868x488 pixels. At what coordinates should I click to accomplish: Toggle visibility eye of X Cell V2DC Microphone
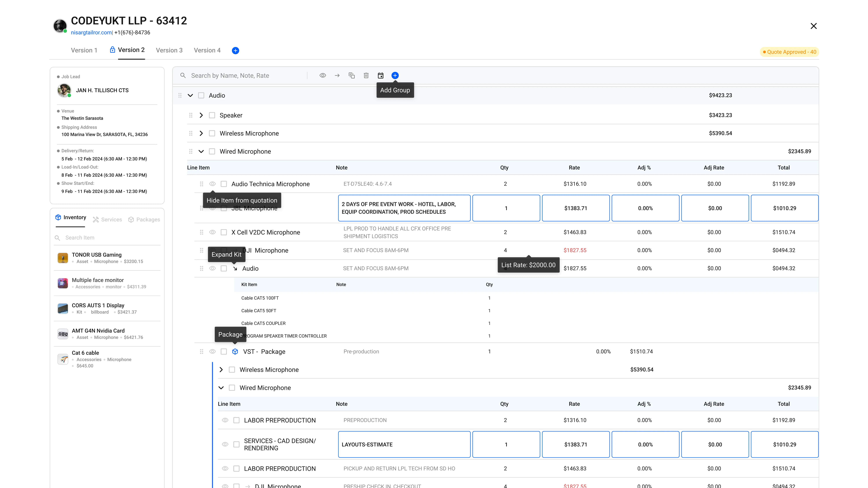[212, 232]
